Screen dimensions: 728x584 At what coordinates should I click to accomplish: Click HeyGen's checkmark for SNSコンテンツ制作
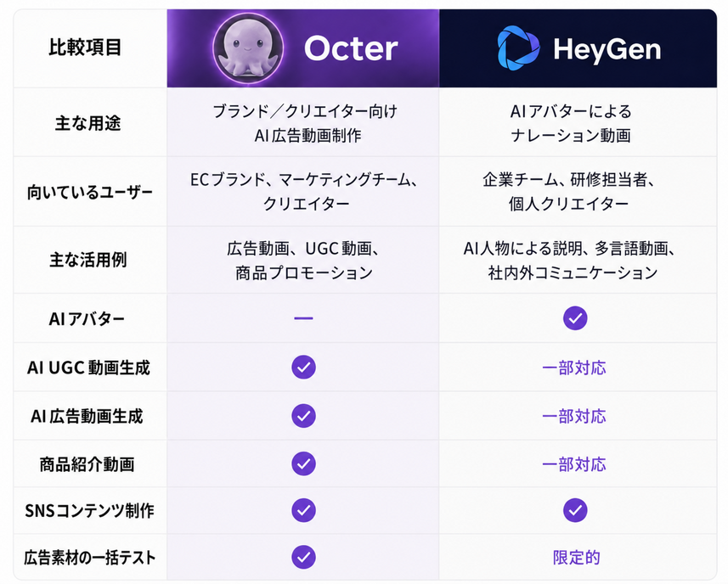pos(575,510)
